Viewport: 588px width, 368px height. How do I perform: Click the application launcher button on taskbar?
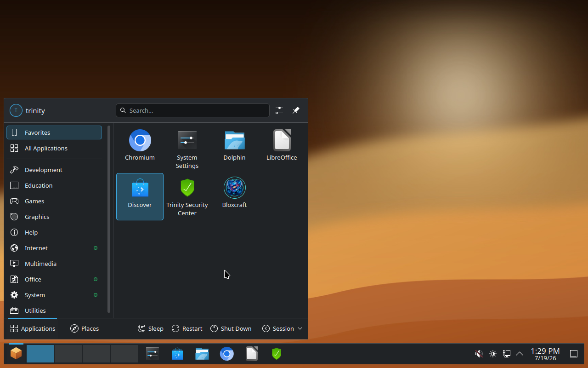point(16,353)
